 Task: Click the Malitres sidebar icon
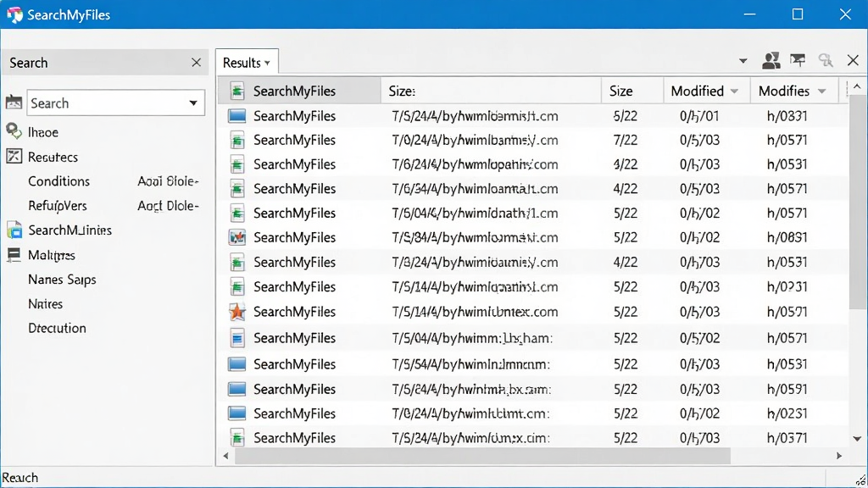coord(14,254)
